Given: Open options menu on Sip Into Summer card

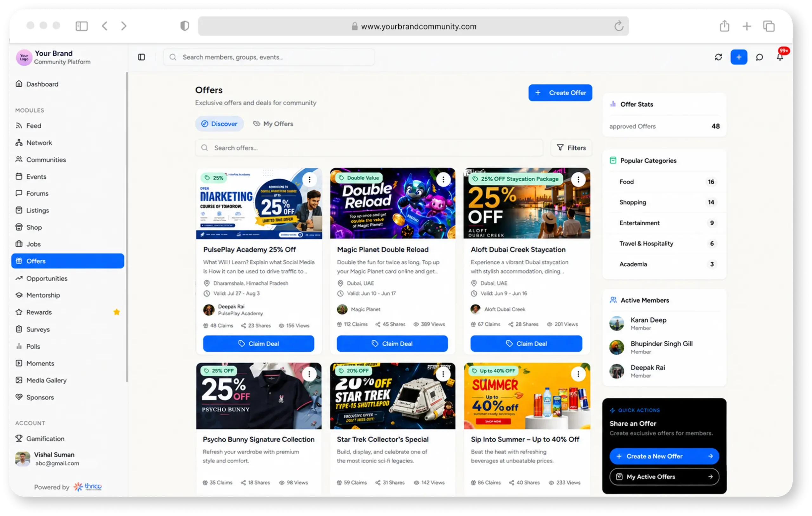Looking at the screenshot, I should coord(578,374).
